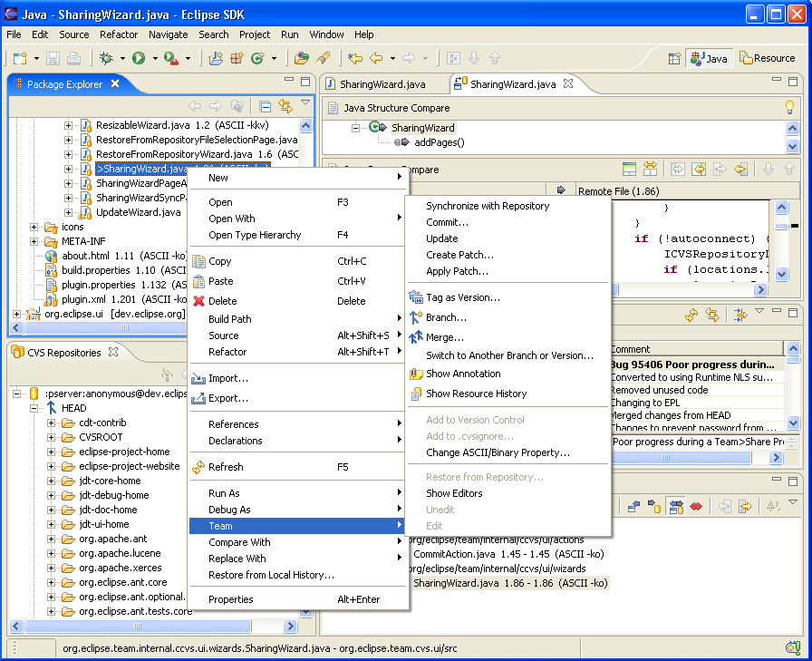Click the Debug bug icon
The height and width of the screenshot is (661, 812).
(107, 58)
